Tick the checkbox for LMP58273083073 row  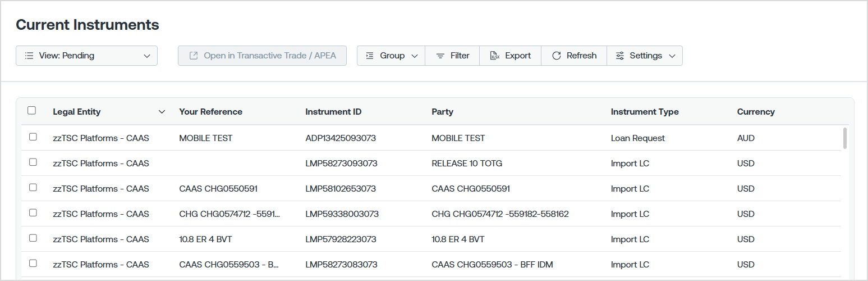[x=33, y=263]
